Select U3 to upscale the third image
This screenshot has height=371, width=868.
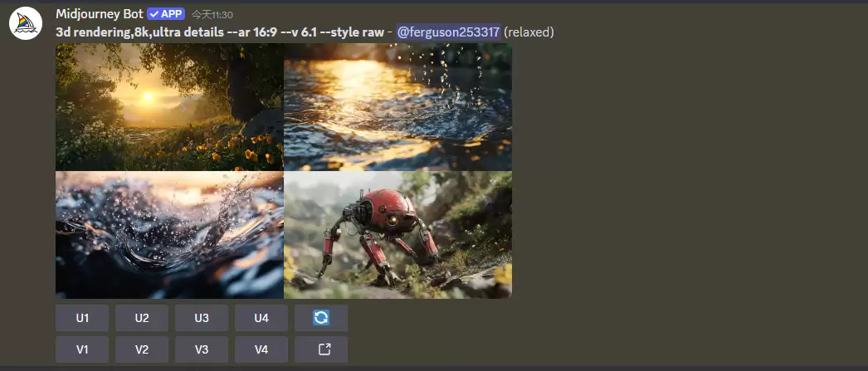(202, 318)
